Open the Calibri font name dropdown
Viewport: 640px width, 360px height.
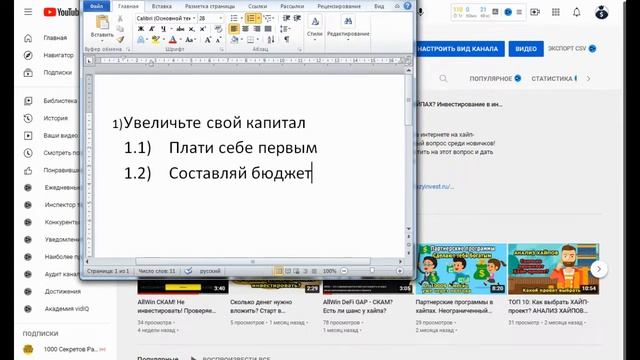click(x=194, y=18)
